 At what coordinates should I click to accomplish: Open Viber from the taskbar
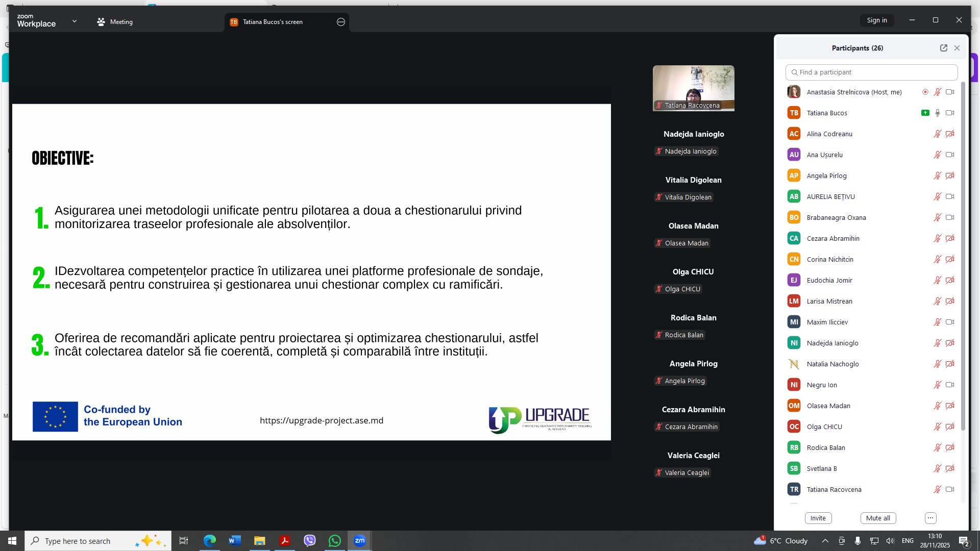pos(310,541)
